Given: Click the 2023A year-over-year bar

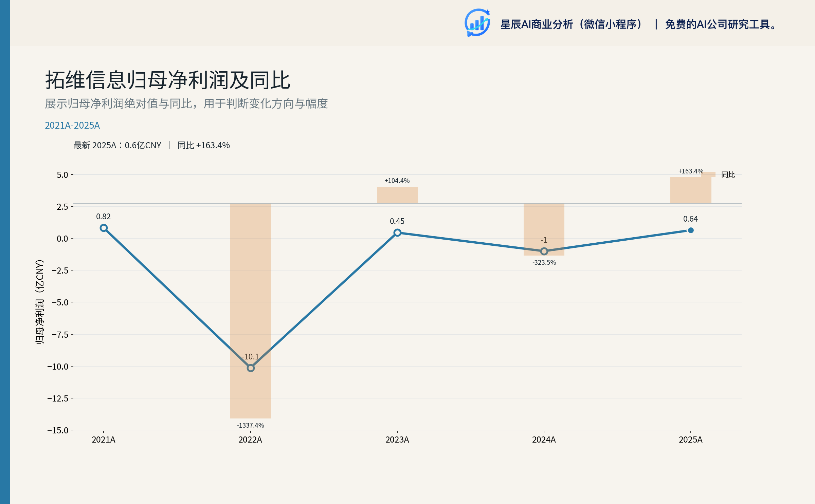Looking at the screenshot, I should [x=397, y=195].
